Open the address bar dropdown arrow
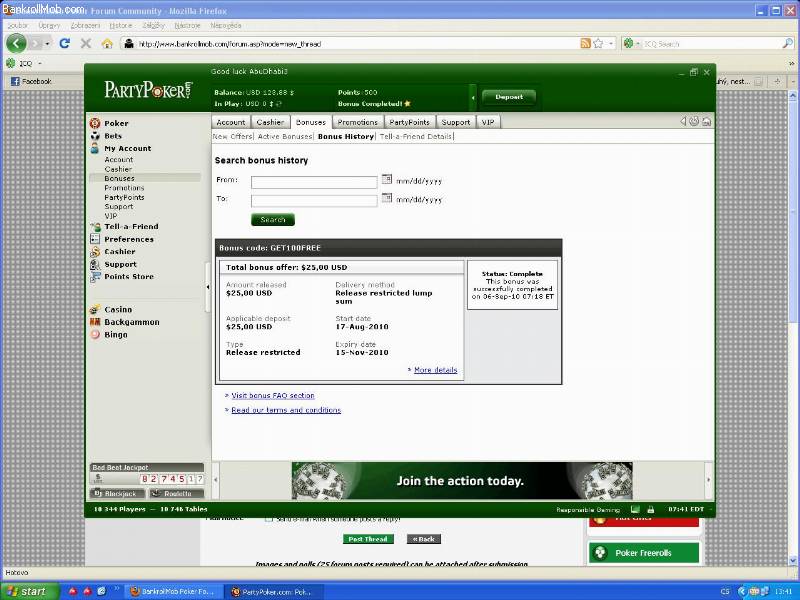800x600 pixels. 611,44
